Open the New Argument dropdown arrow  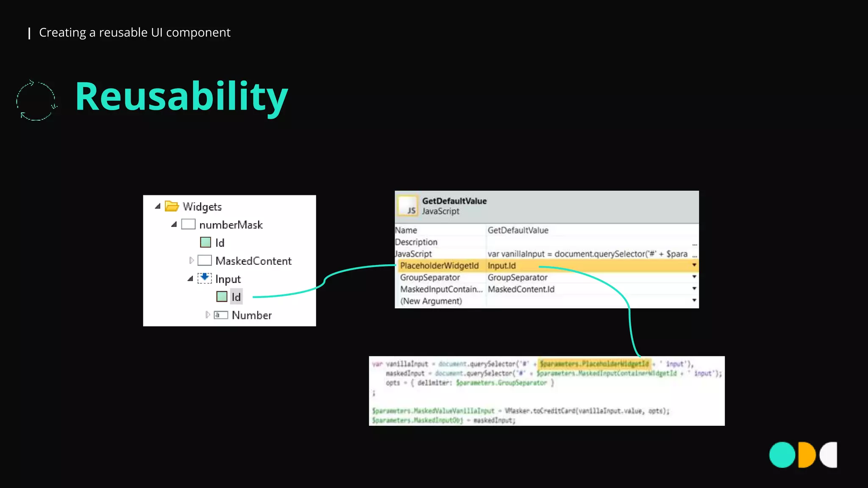click(694, 300)
